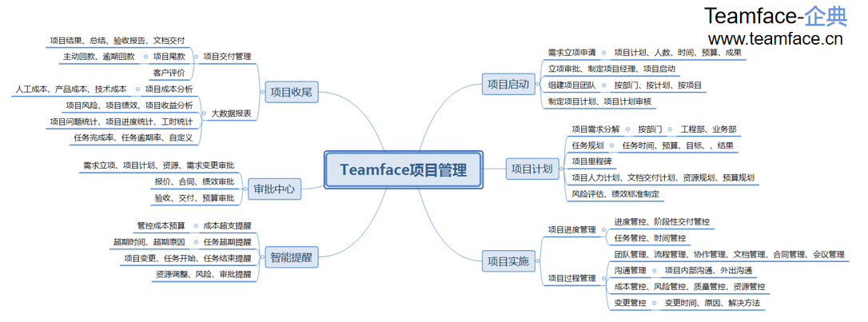Screen dimensions: 868x322
Task: Collapse the circle beside 组建项目团队
Action: pyautogui.click(x=603, y=85)
